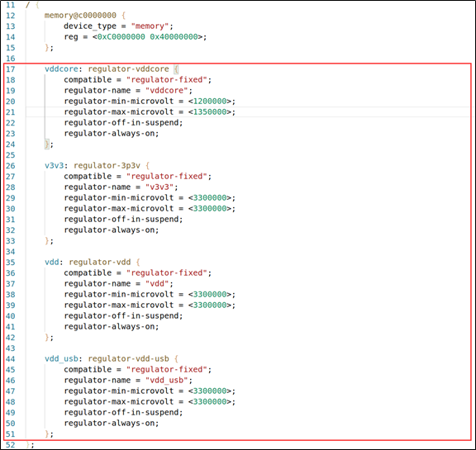Click the "vdd" string on line 37
Image resolution: width=476 pixels, height=450 pixels.
pyautogui.click(x=157, y=284)
